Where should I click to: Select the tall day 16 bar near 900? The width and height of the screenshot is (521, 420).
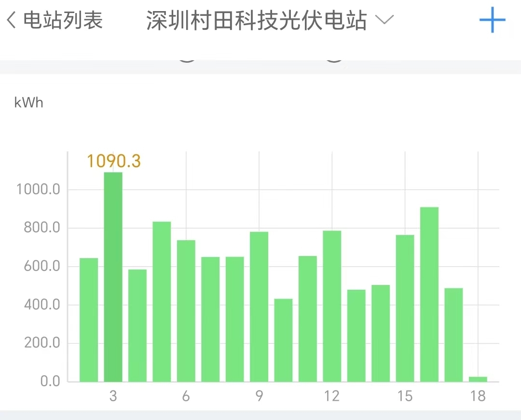coord(429,294)
